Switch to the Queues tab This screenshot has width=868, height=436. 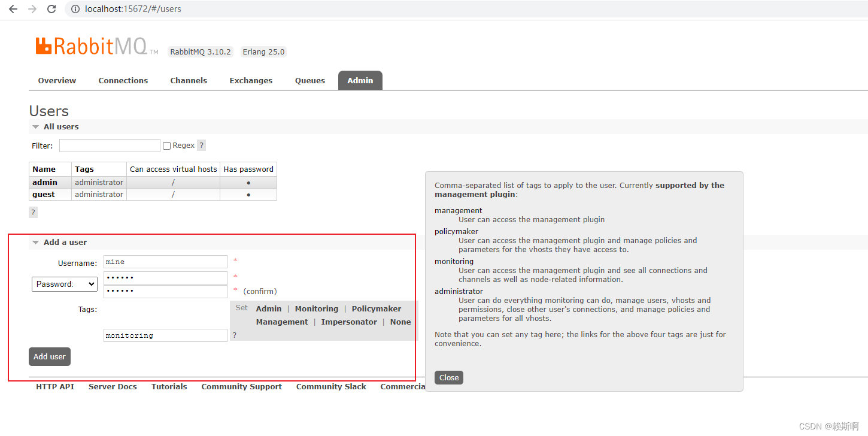(310, 81)
